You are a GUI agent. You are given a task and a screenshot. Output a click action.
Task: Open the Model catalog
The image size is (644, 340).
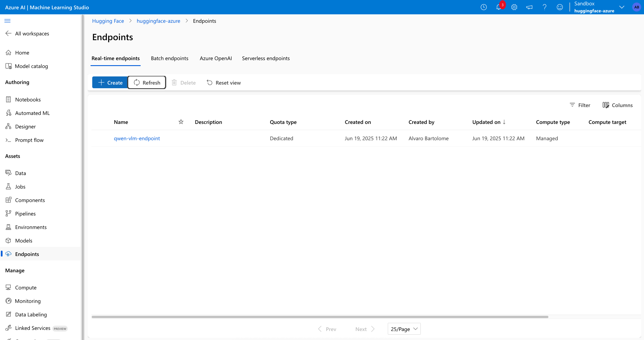pyautogui.click(x=31, y=66)
